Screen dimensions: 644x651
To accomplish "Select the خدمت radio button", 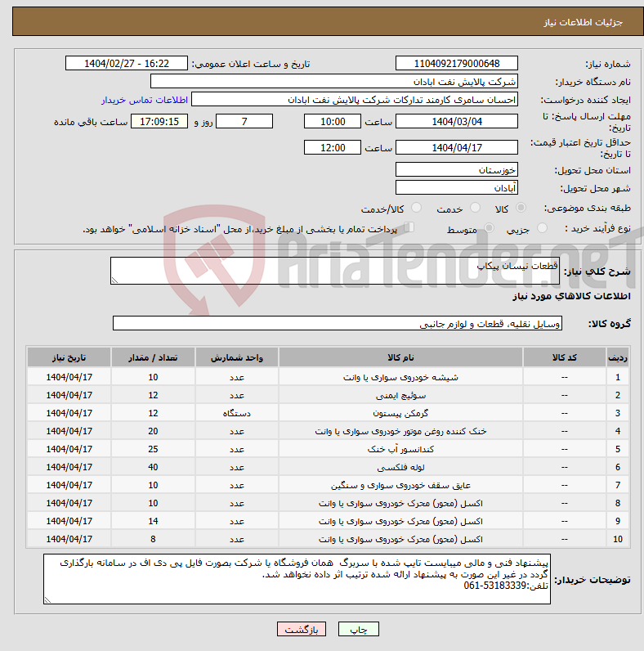I will (x=475, y=208).
